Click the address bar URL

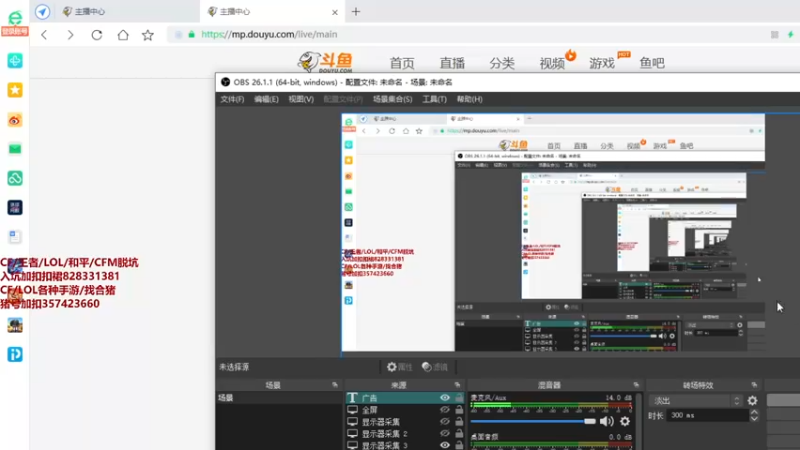[269, 35]
